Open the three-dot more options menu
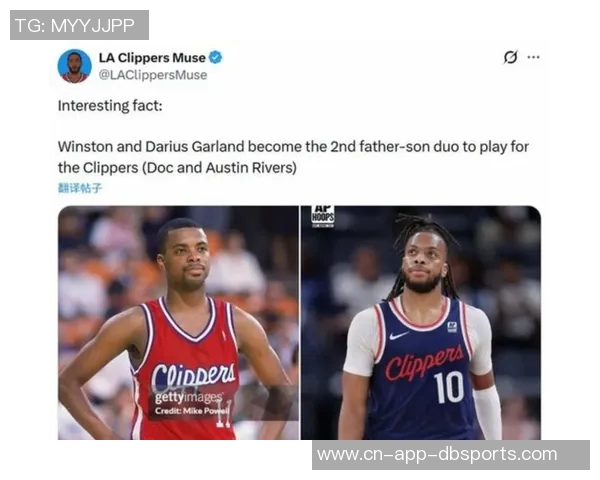This screenshot has width=600, height=480. (533, 57)
